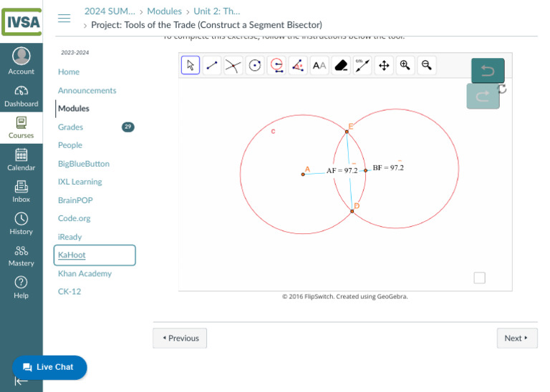Viewport: 550px width, 392px height.
Task: Click the teal Undo button
Action: 488,70
